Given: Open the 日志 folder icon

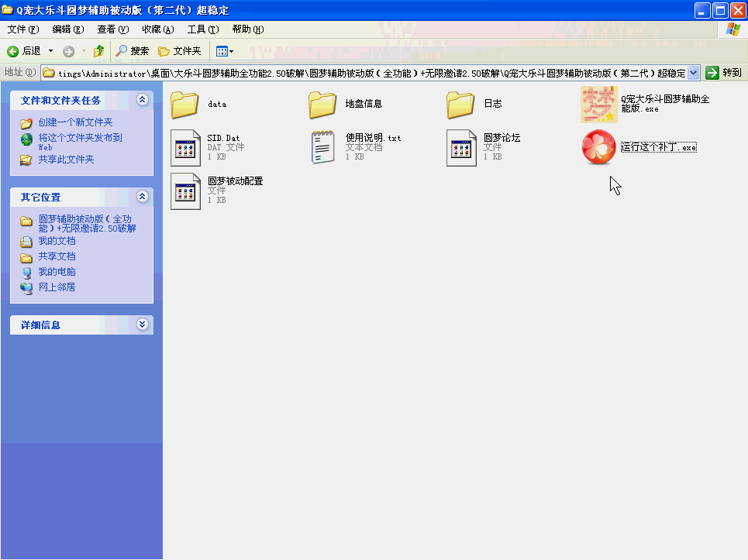Looking at the screenshot, I should (x=460, y=105).
